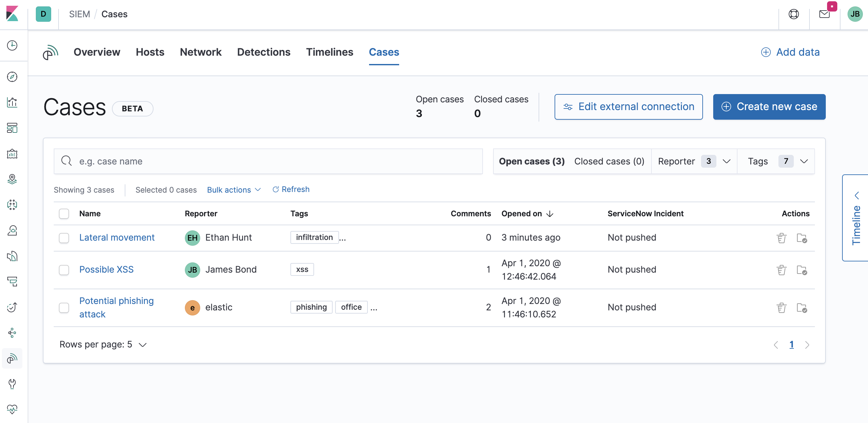Open the Possible XSS case link
868x423 pixels.
(106, 269)
